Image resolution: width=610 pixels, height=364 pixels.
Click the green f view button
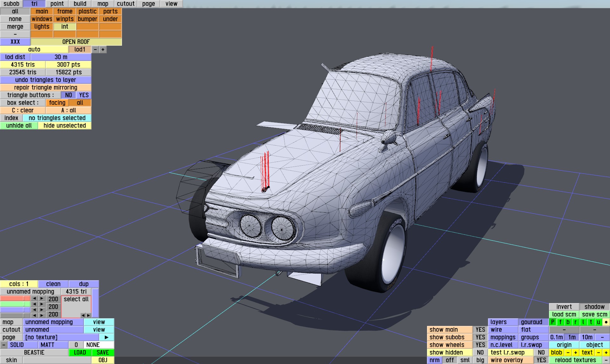[560, 322]
